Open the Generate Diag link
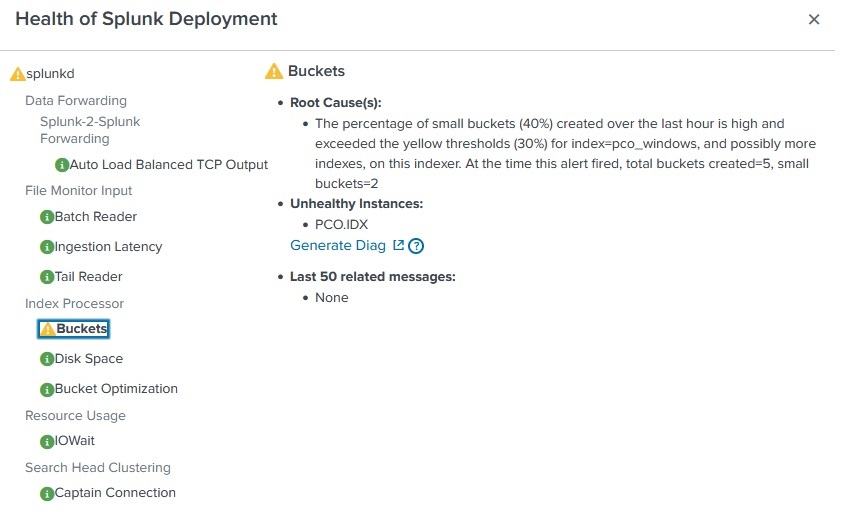The height and width of the screenshot is (516, 842). point(337,246)
